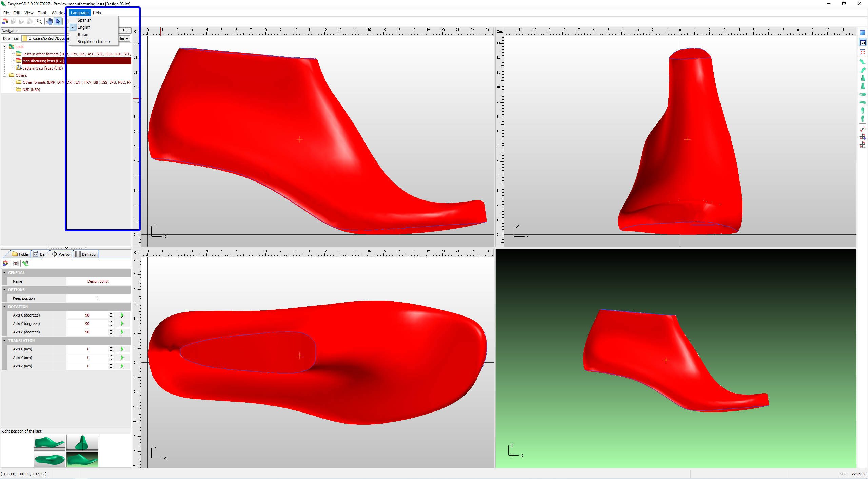Image resolution: width=868 pixels, height=479 pixels.
Task: Select the arrow pointer tool
Action: [58, 21]
